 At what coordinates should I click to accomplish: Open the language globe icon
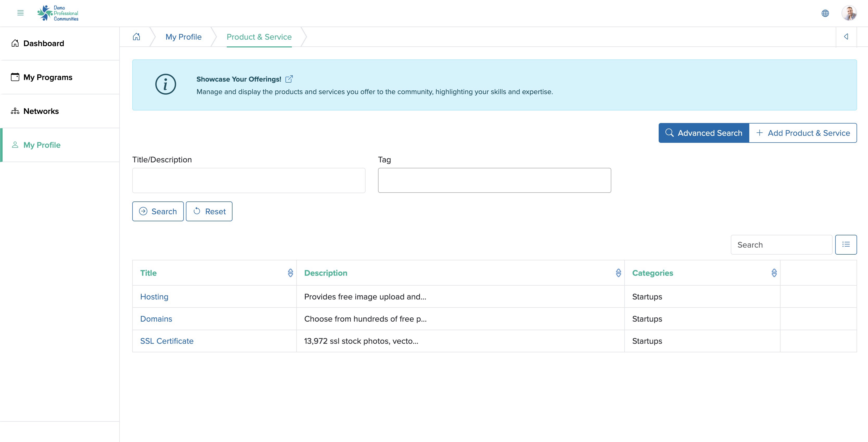(825, 13)
